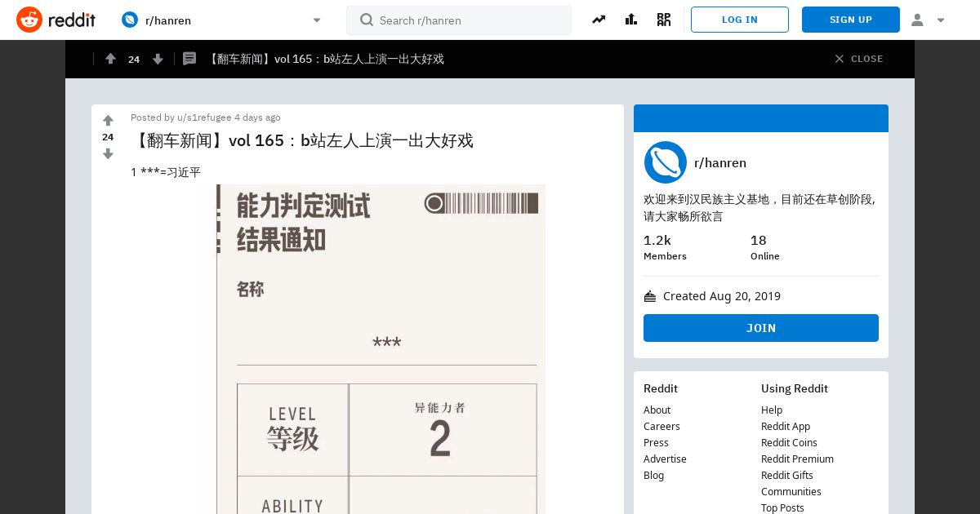
Task: Click the JOIN button
Action: [x=761, y=328]
